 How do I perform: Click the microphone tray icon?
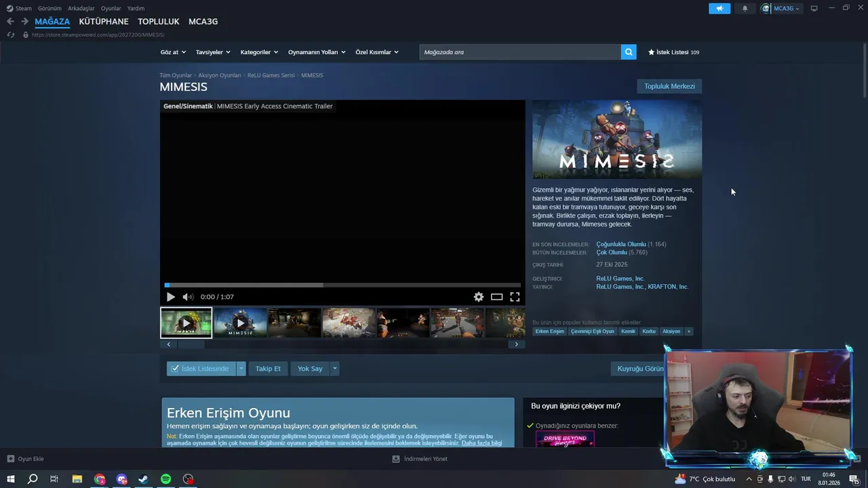(770, 479)
